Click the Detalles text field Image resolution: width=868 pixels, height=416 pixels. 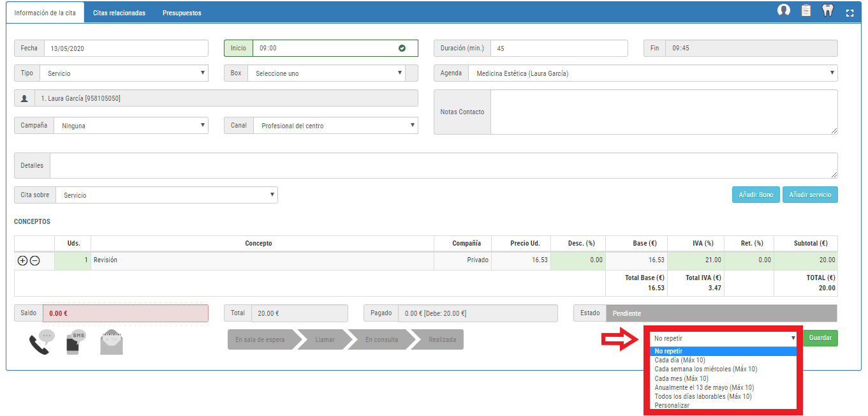(443, 165)
